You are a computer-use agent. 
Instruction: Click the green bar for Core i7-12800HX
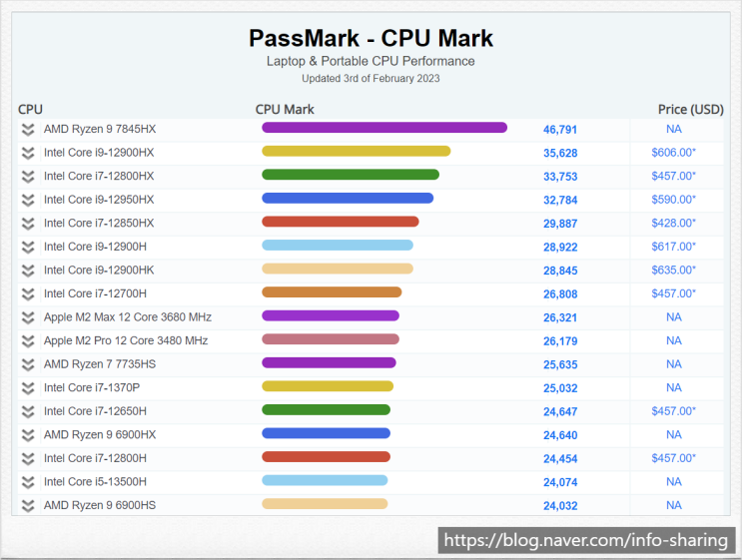click(351, 175)
